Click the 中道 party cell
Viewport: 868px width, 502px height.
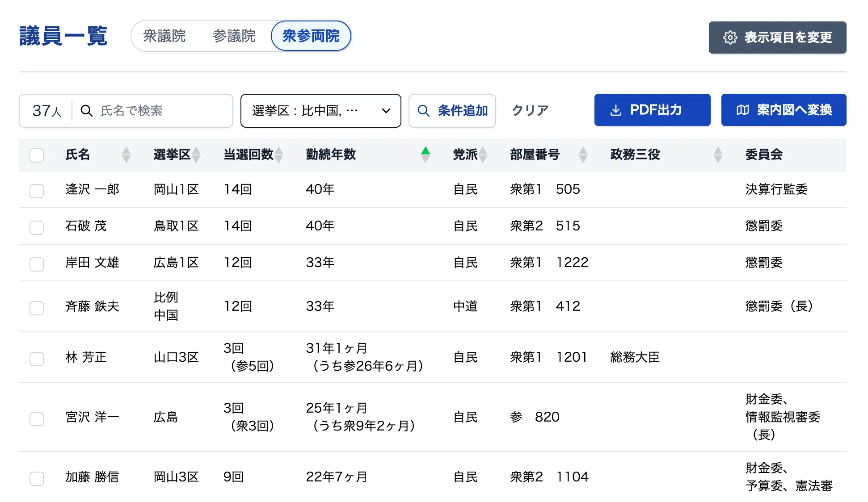pos(465,306)
